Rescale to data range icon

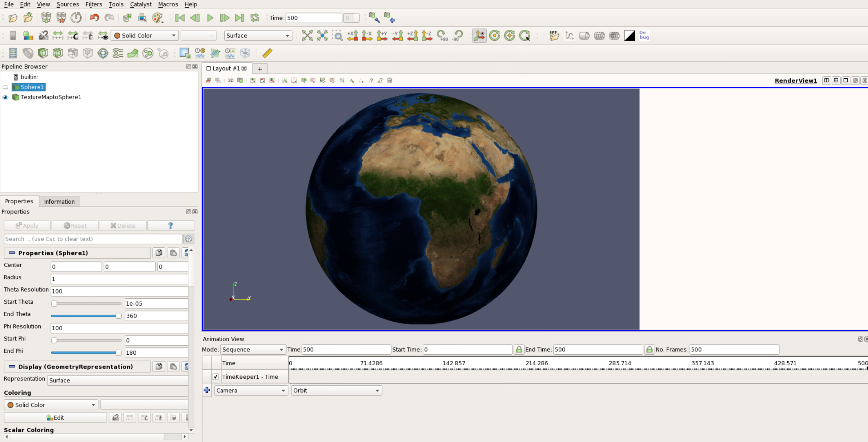pyautogui.click(x=58, y=36)
